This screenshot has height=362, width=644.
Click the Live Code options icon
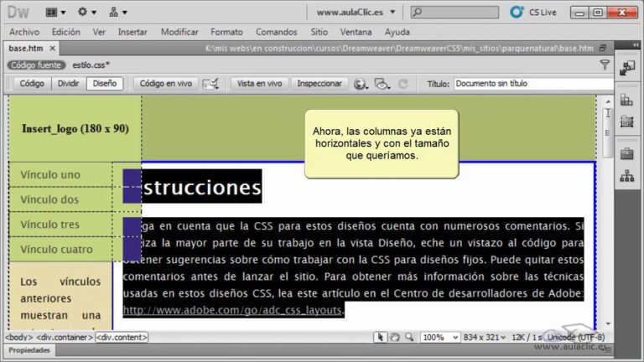coord(210,84)
